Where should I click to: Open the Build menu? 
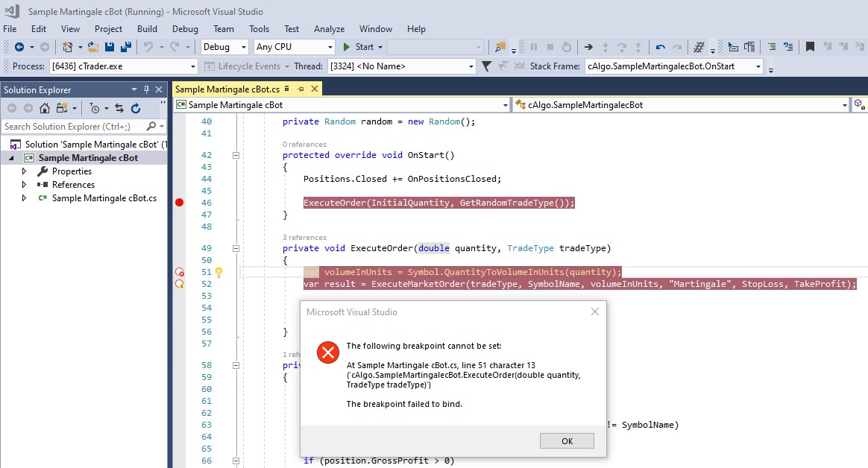[x=147, y=29]
